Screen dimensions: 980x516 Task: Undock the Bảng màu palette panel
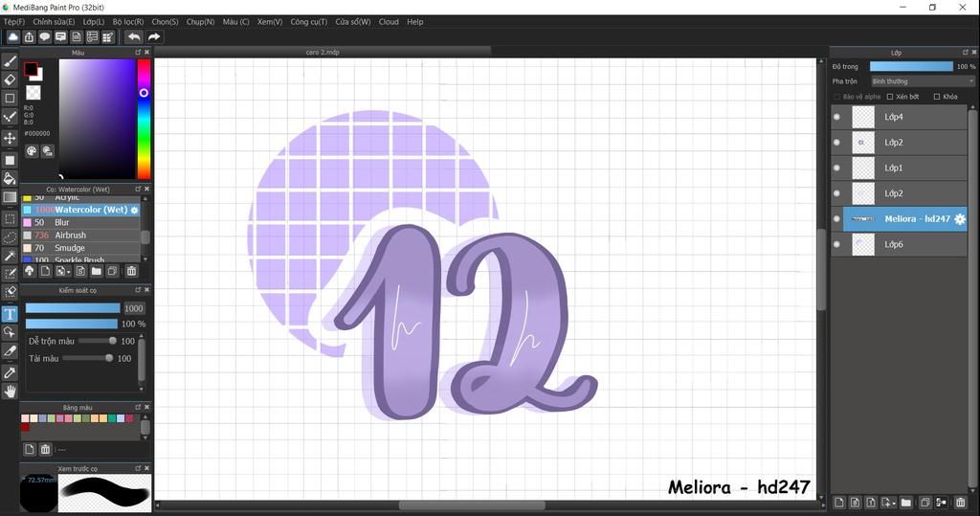coord(138,407)
